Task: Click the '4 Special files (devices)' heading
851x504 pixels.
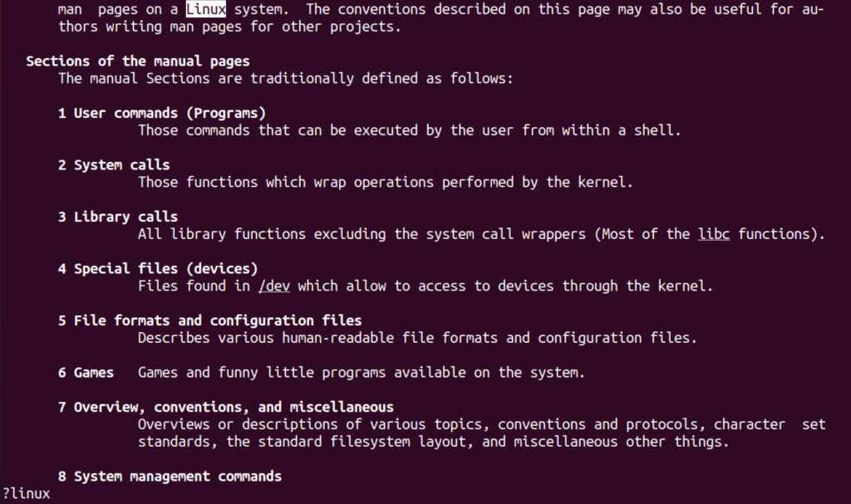Action: click(158, 268)
